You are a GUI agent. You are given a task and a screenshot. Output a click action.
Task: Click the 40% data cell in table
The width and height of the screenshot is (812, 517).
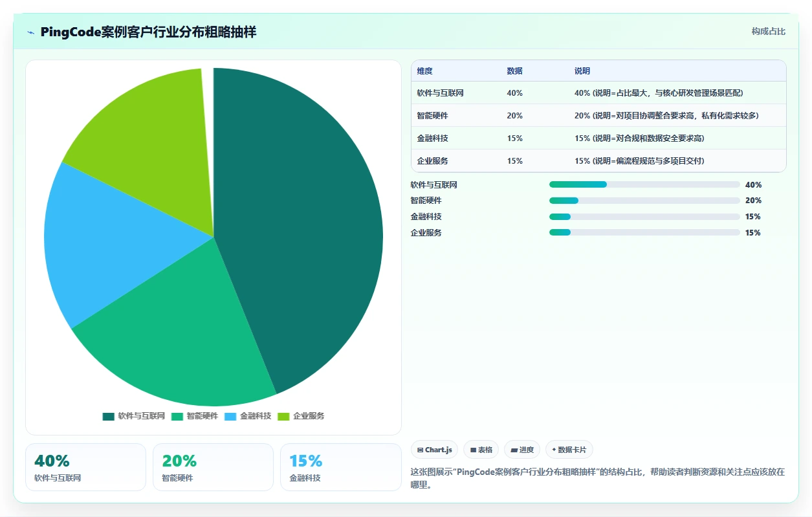click(x=515, y=93)
